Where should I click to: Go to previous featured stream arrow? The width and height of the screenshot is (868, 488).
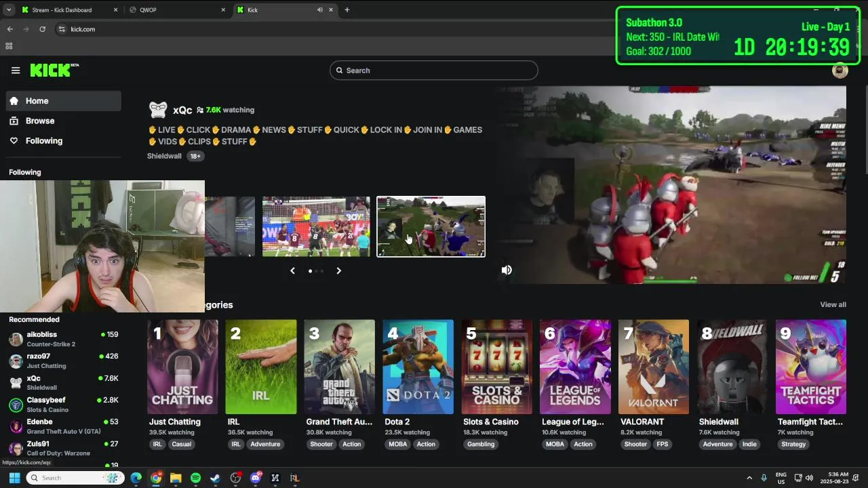[x=292, y=270]
